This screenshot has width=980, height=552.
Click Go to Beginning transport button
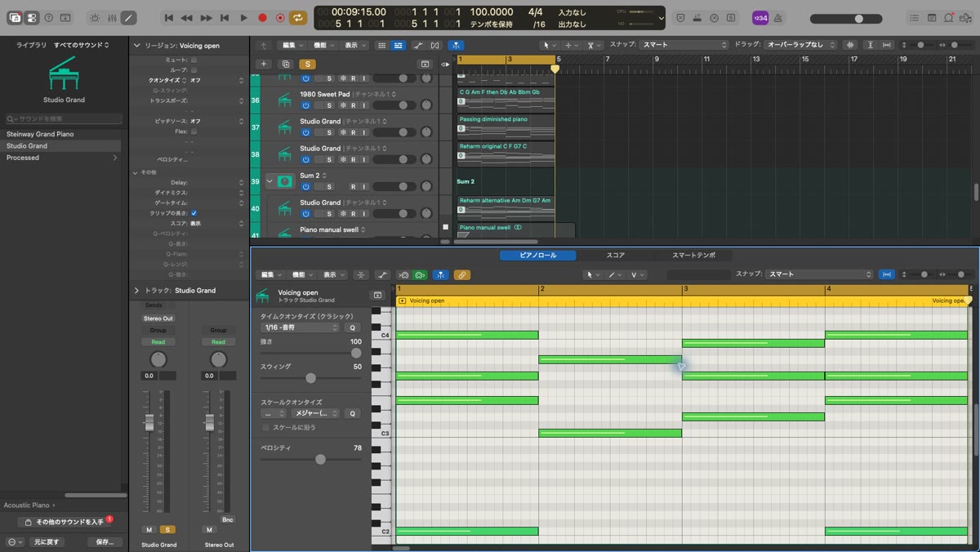tap(168, 17)
